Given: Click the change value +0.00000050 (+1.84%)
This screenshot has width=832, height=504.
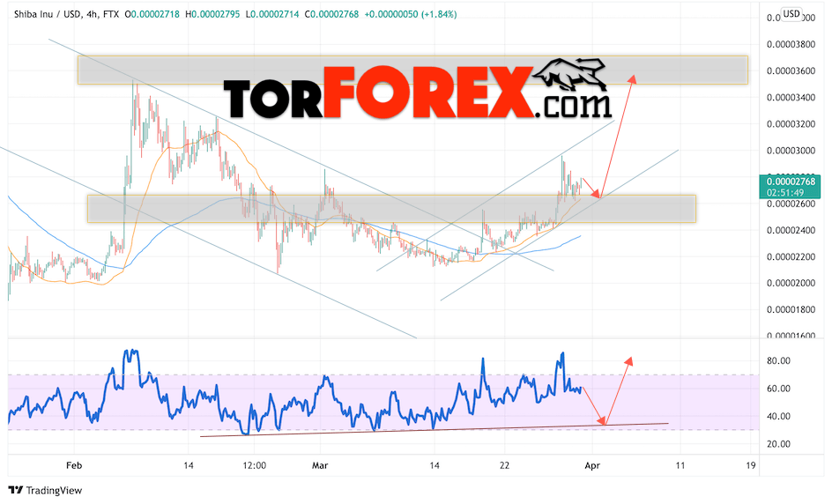Looking at the screenshot, I should click(x=410, y=14).
